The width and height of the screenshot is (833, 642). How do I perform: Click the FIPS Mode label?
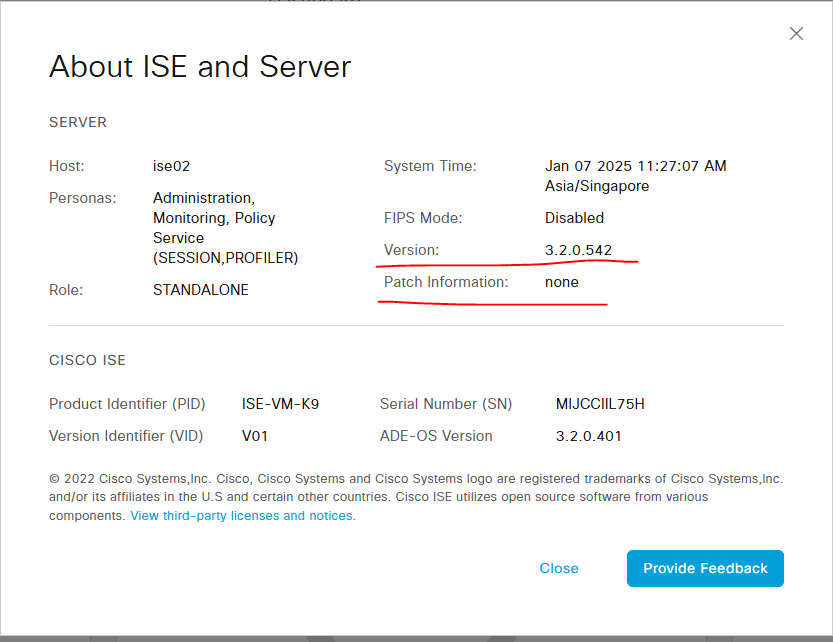[x=423, y=218]
